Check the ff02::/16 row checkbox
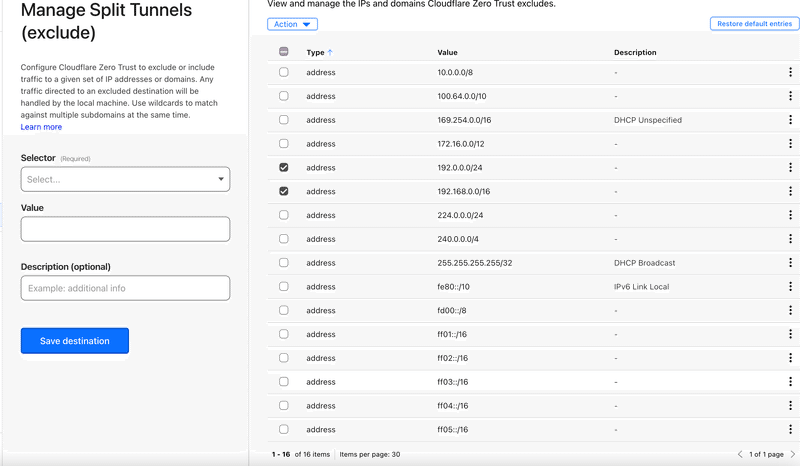The height and width of the screenshot is (466, 800). tap(284, 358)
